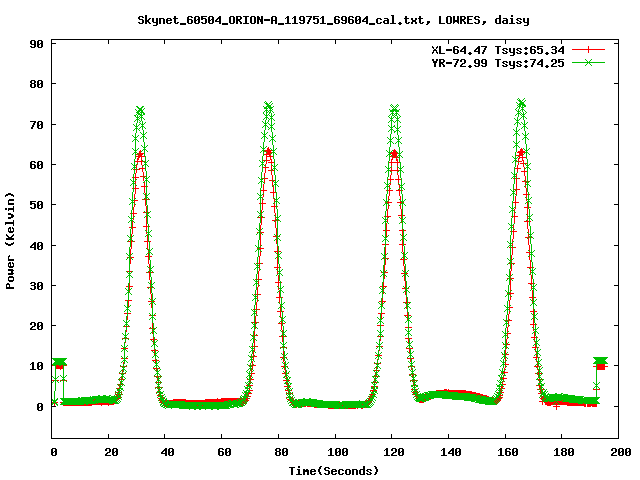Click the x-axis tick label 120
The image size is (640, 480).
point(394,452)
